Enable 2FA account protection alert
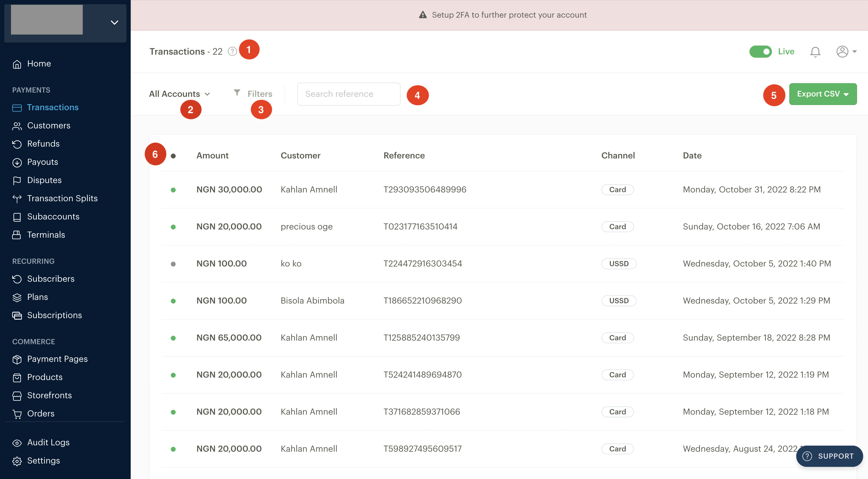 pyautogui.click(x=504, y=15)
